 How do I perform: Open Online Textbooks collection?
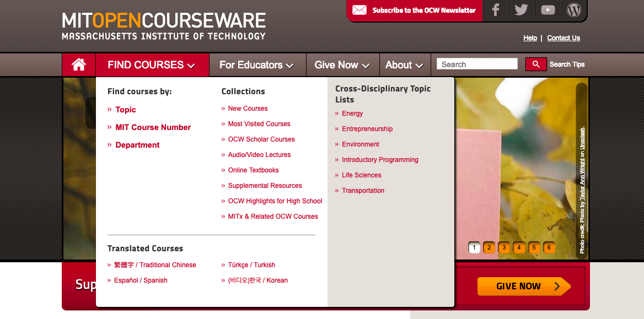(x=254, y=170)
